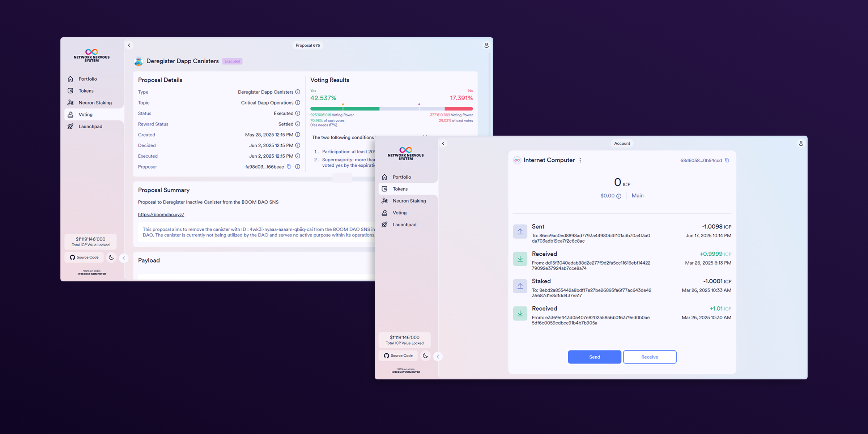868x434 pixels.
Task: Open Internet Computer three-dot options menu
Action: point(580,160)
